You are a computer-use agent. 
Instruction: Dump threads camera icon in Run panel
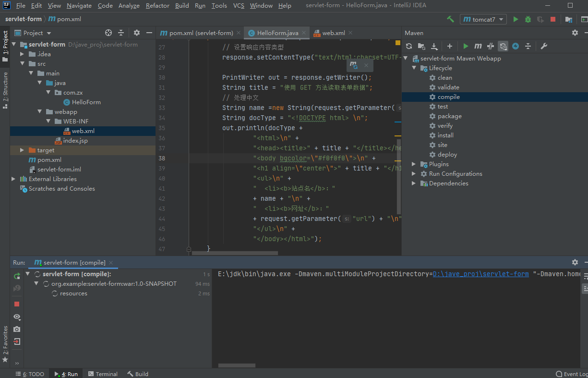click(17, 329)
